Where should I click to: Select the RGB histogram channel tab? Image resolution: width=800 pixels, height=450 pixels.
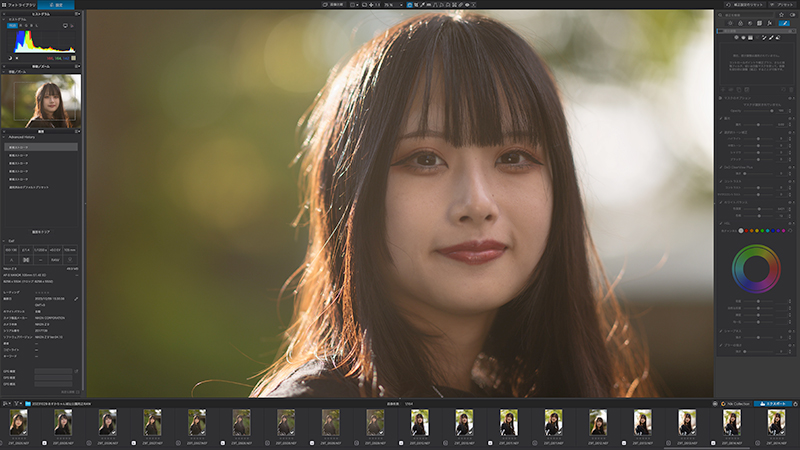pos(12,26)
